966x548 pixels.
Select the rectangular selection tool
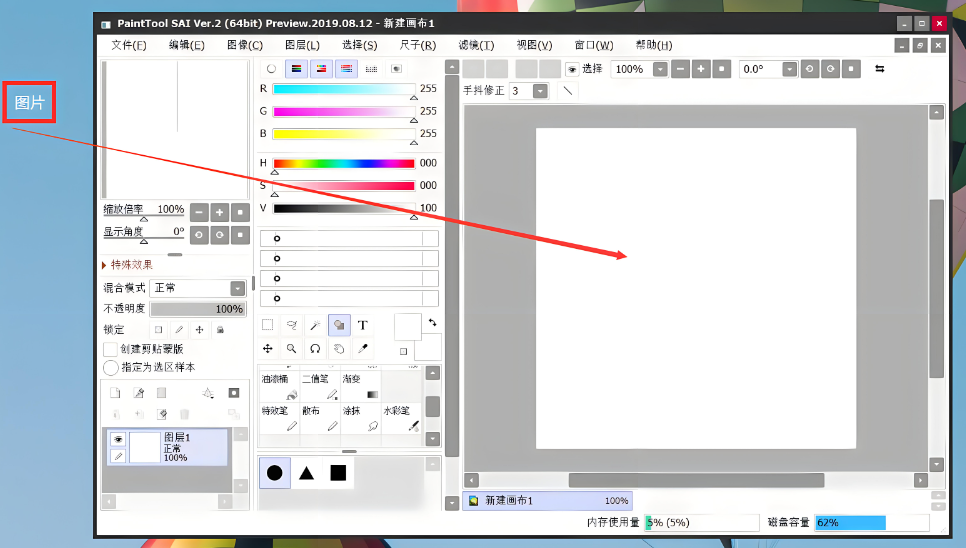coord(267,325)
